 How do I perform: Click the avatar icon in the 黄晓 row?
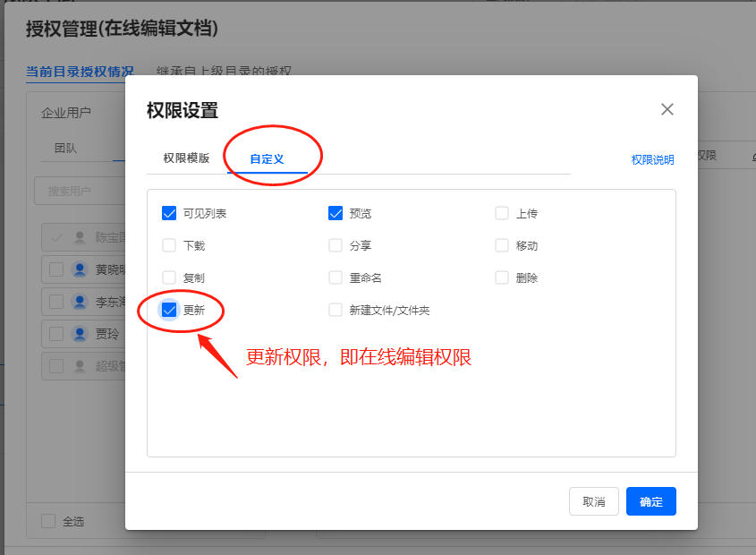pyautogui.click(x=80, y=269)
